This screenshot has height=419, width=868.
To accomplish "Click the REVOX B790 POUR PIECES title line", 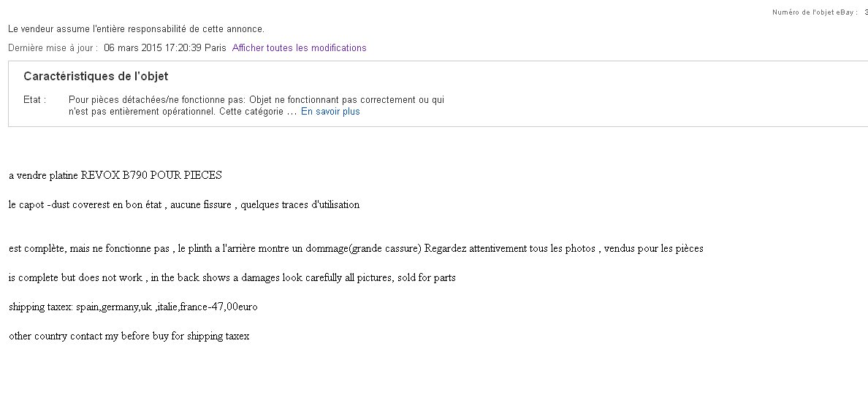I will (115, 176).
